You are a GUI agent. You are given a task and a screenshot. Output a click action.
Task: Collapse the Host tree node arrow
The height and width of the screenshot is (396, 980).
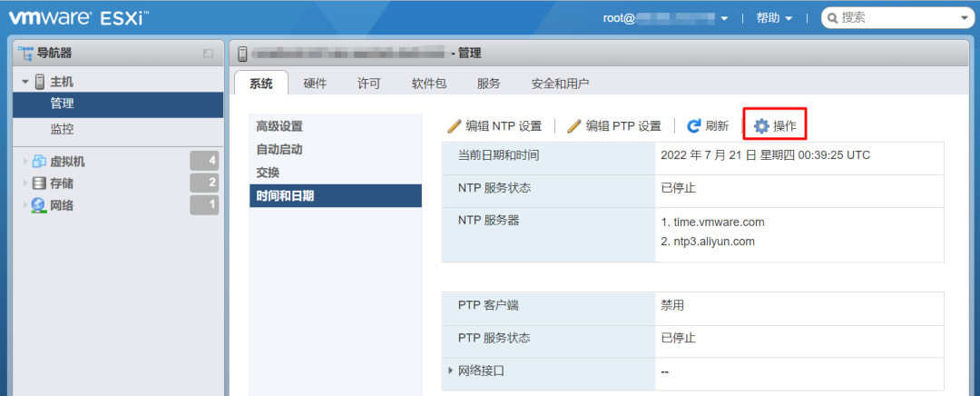click(x=25, y=82)
